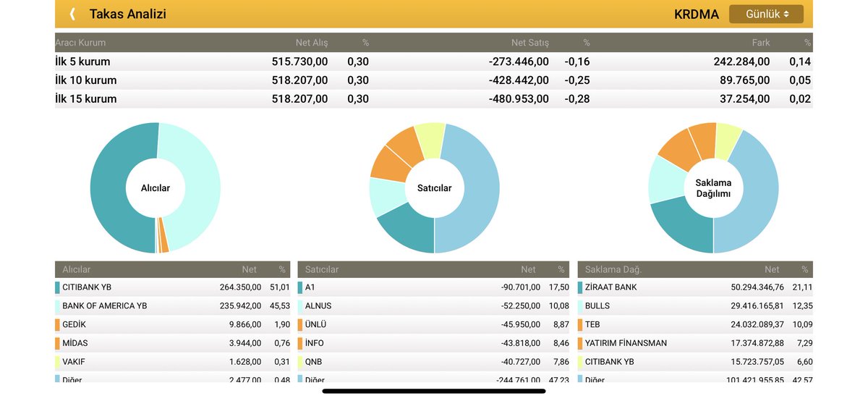Click the Alıcılar table header

[x=172, y=269]
